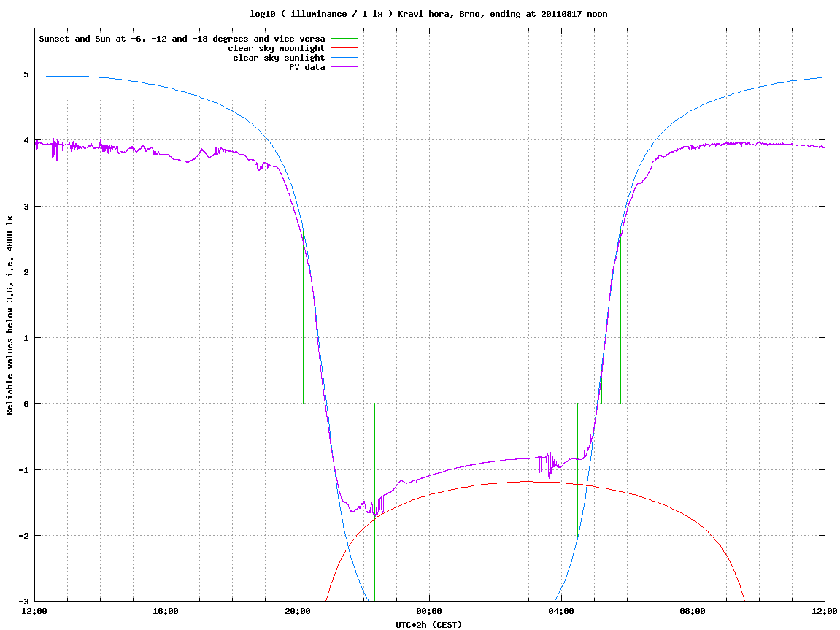Click y-axis tick label -1
The image size is (840, 630).
pos(23,470)
